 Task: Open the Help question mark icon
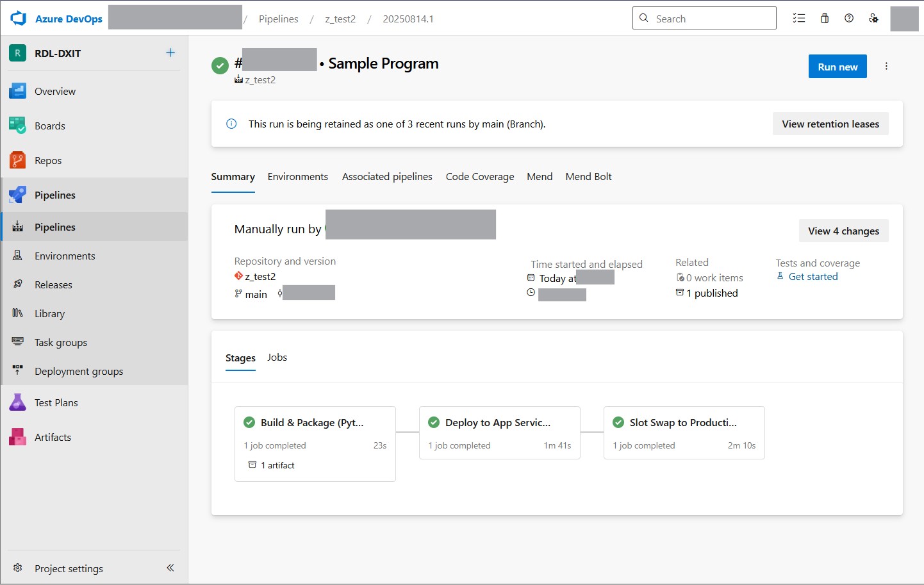pyautogui.click(x=849, y=18)
